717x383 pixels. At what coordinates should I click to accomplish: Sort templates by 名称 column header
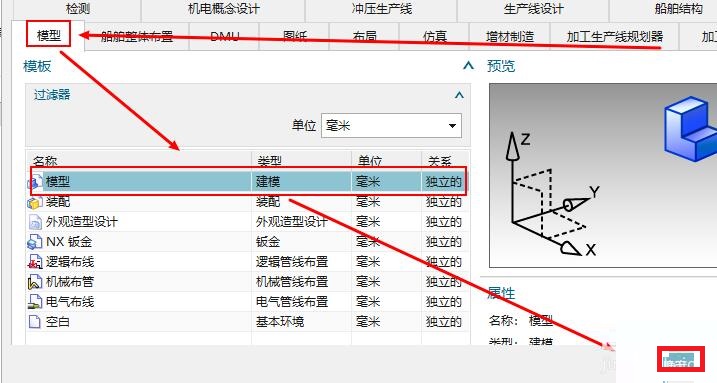click(x=139, y=161)
